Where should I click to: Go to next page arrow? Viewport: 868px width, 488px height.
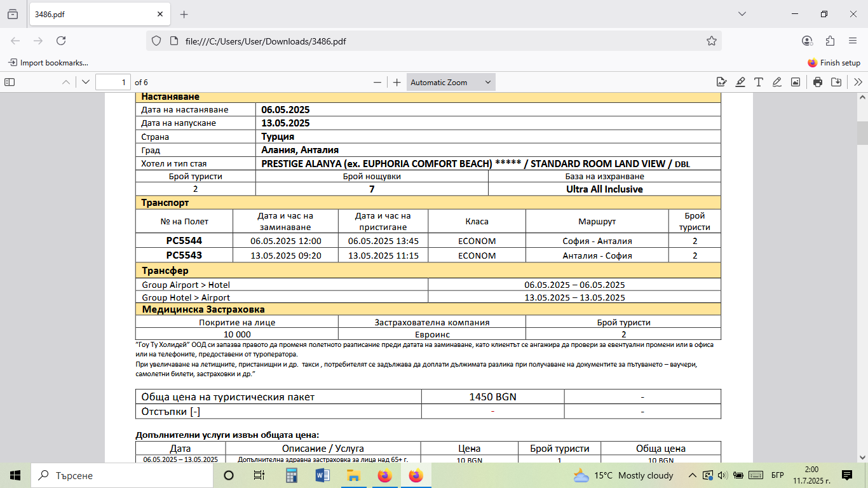pyautogui.click(x=86, y=82)
